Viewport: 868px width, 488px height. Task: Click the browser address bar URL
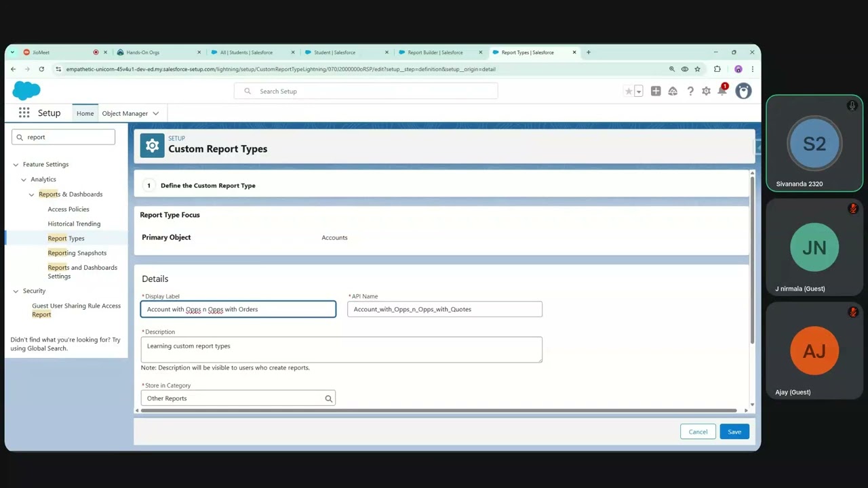281,69
